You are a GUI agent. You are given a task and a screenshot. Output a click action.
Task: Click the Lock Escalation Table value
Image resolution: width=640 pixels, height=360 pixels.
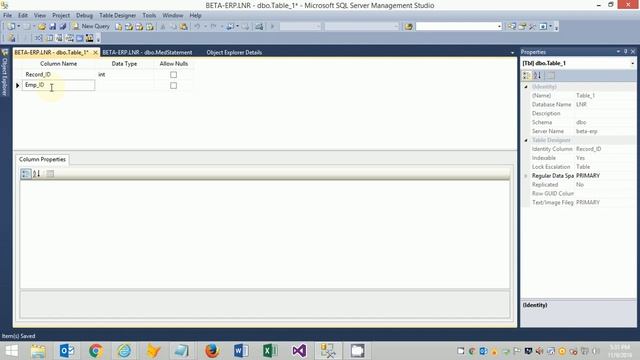point(605,167)
